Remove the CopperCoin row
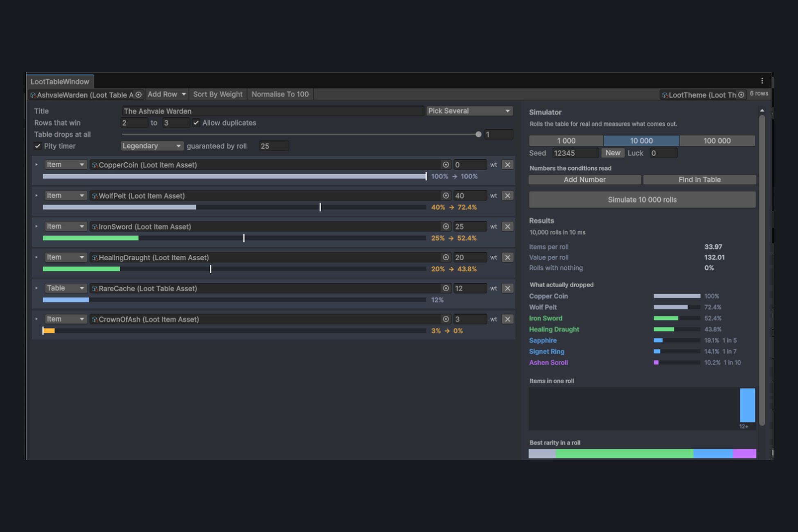 pyautogui.click(x=507, y=165)
